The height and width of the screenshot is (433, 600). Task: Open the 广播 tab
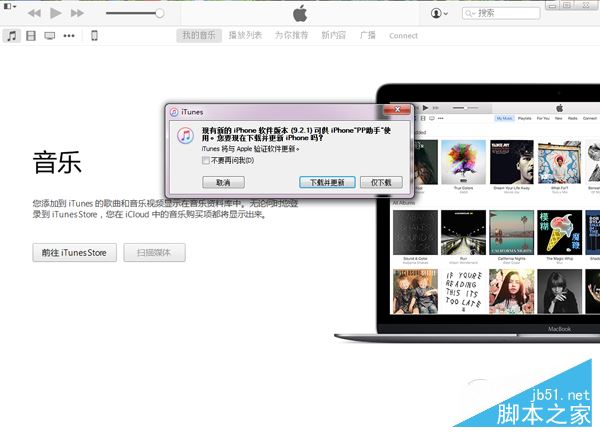367,36
